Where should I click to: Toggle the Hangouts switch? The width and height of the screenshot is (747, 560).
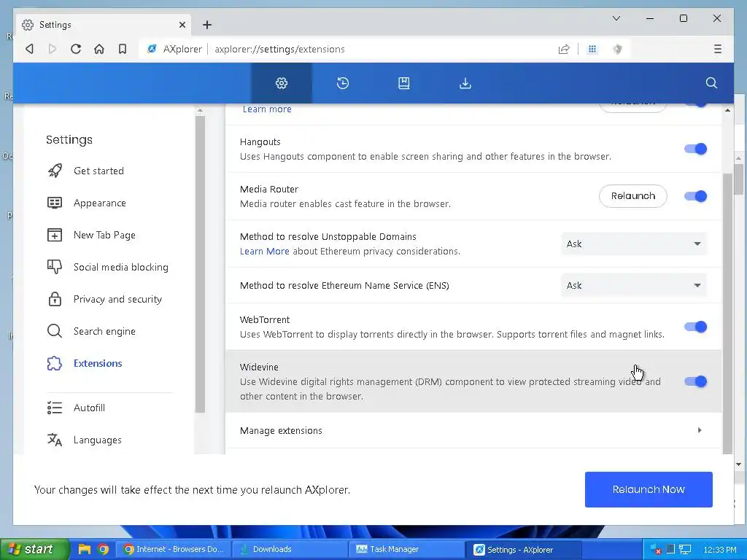pyautogui.click(x=695, y=149)
